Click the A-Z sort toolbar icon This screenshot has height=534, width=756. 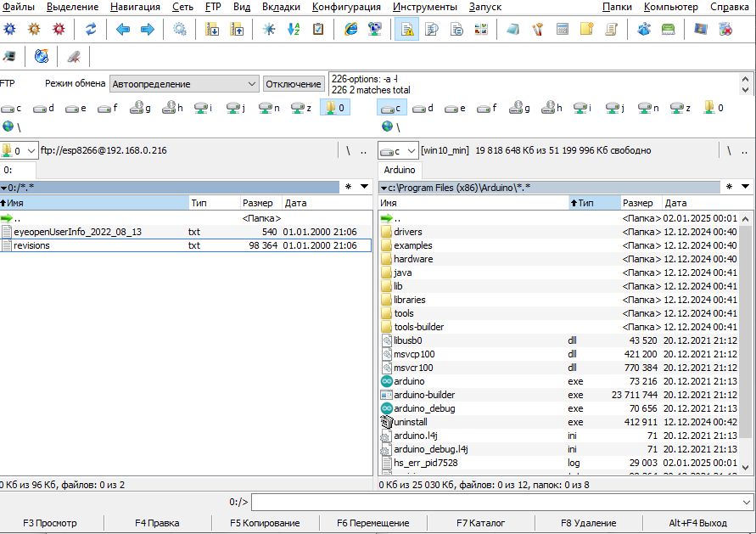(294, 29)
